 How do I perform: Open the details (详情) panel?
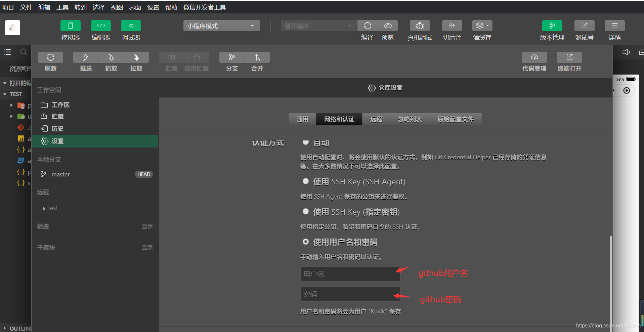pos(614,26)
